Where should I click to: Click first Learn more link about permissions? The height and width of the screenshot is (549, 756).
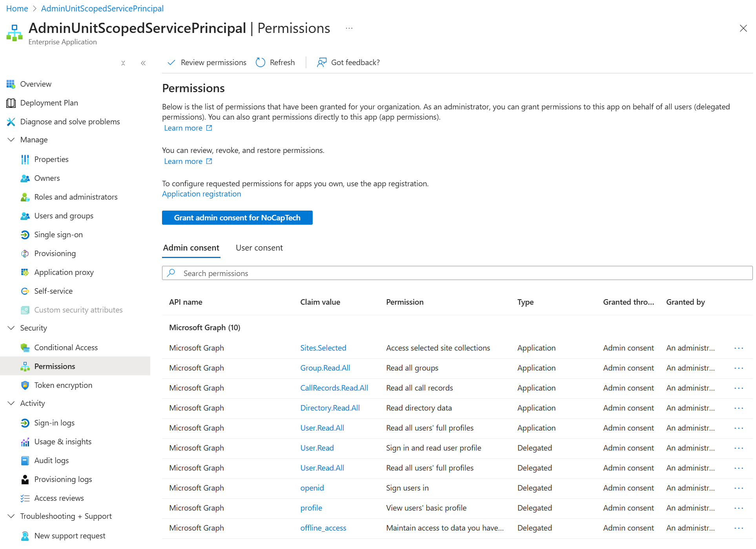pos(188,128)
